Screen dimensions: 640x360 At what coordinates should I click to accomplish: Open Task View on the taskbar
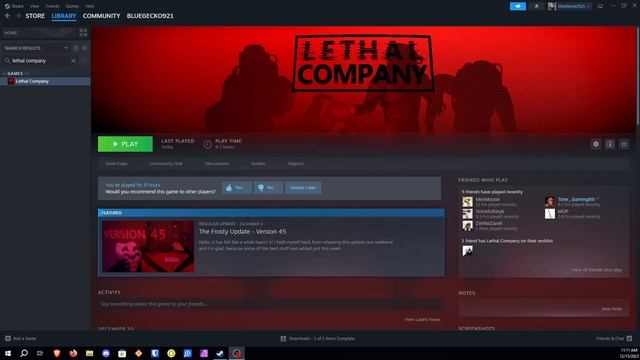pos(40,353)
